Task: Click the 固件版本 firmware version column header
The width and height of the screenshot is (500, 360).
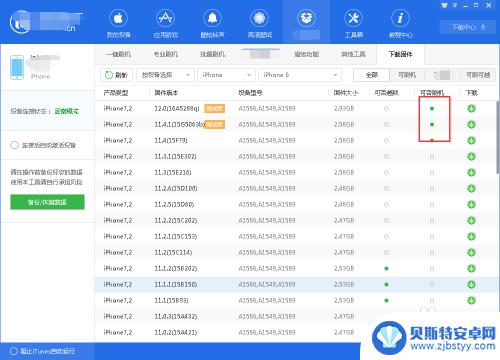Action: point(166,93)
